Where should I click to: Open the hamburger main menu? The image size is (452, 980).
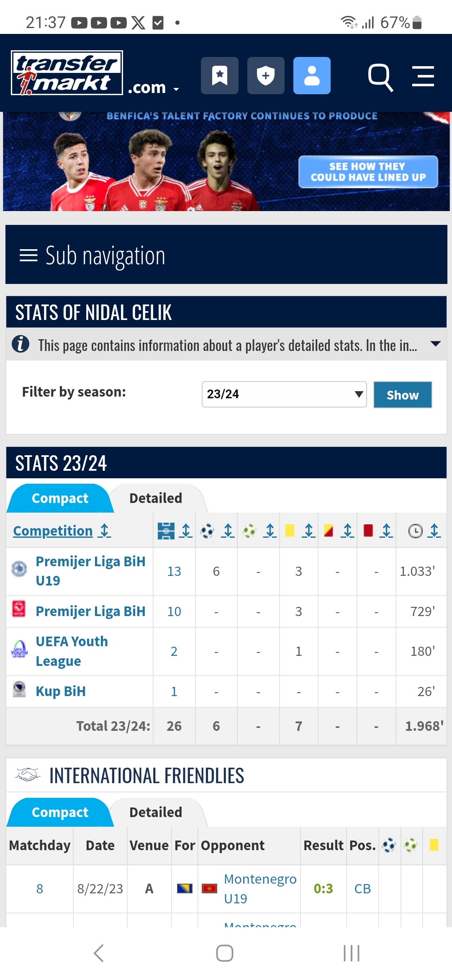[x=423, y=76]
